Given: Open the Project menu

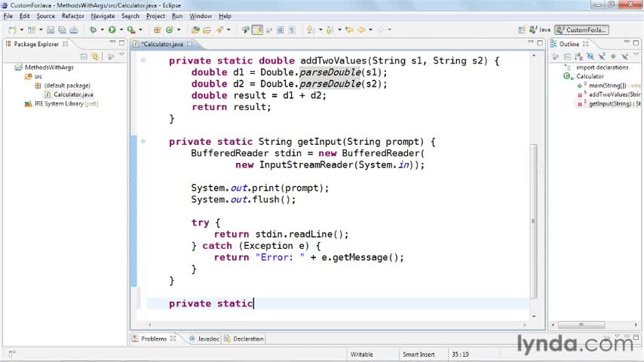Looking at the screenshot, I should click(155, 16).
